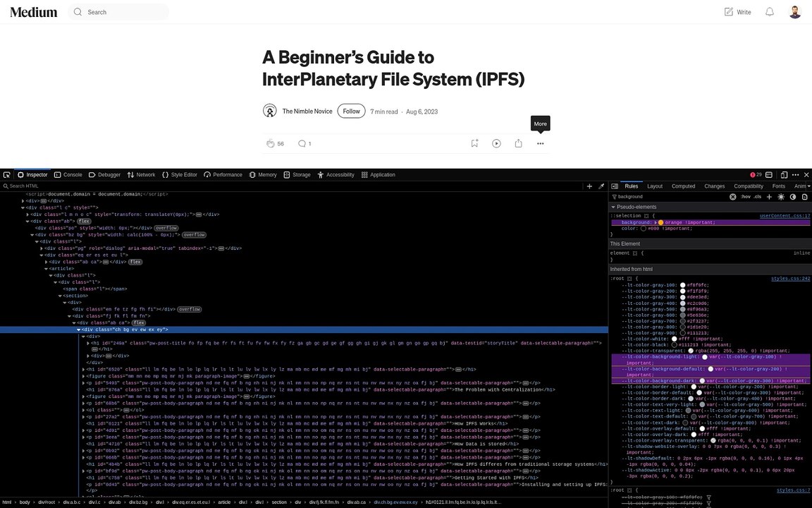Activate the element picker tool
The width and height of the screenshot is (812, 508).
tap(7, 175)
